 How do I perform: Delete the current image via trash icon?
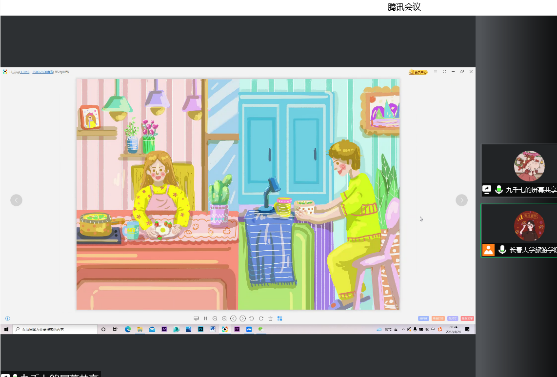pyautogui.click(x=270, y=318)
